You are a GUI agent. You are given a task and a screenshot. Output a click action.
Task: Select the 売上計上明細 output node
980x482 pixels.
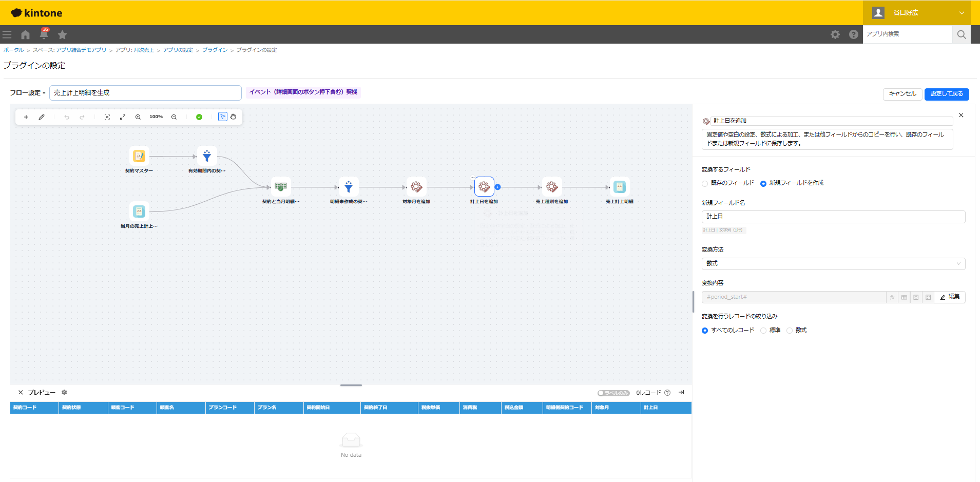[620, 187]
